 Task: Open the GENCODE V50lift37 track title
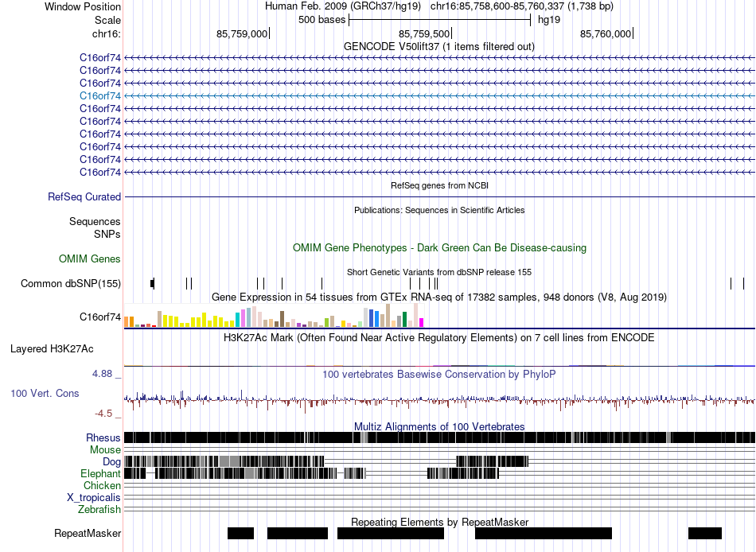438,46
